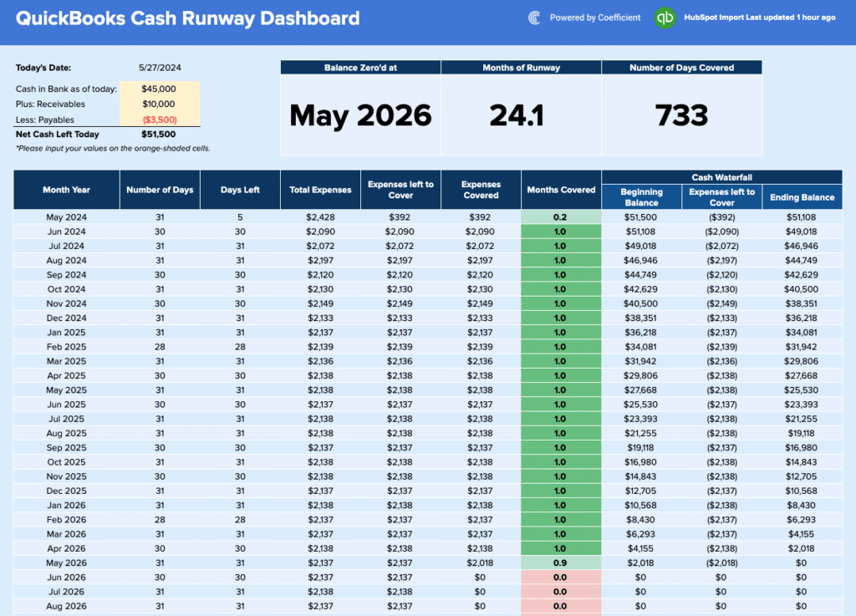Edit the Payables ($3,500) cell
The width and height of the screenshot is (856, 616).
pyautogui.click(x=160, y=120)
